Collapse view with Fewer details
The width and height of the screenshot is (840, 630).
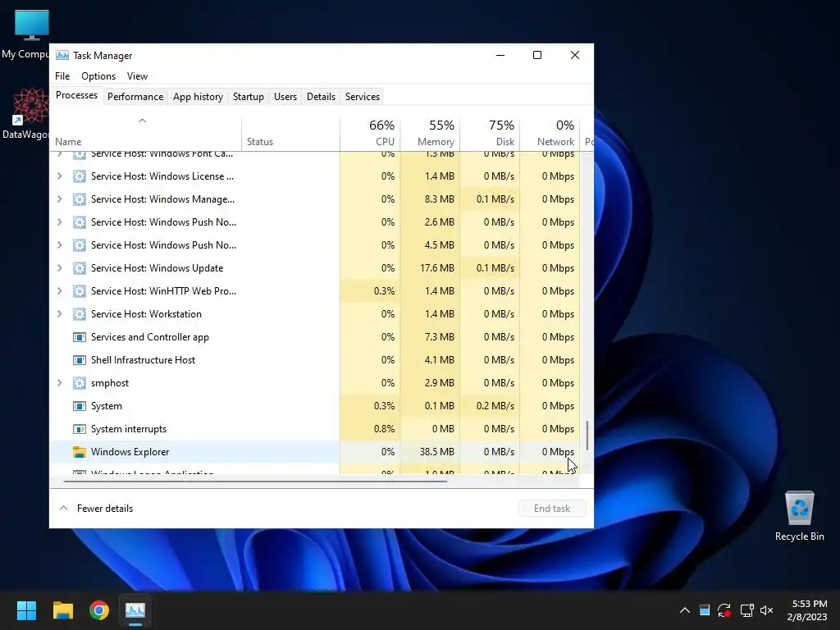coord(96,509)
